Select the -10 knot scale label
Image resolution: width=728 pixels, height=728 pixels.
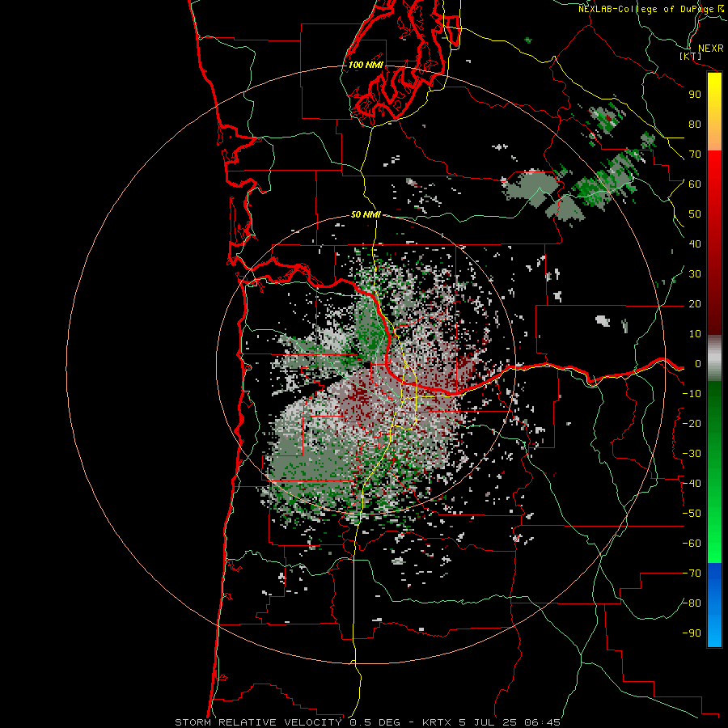pyautogui.click(x=692, y=394)
